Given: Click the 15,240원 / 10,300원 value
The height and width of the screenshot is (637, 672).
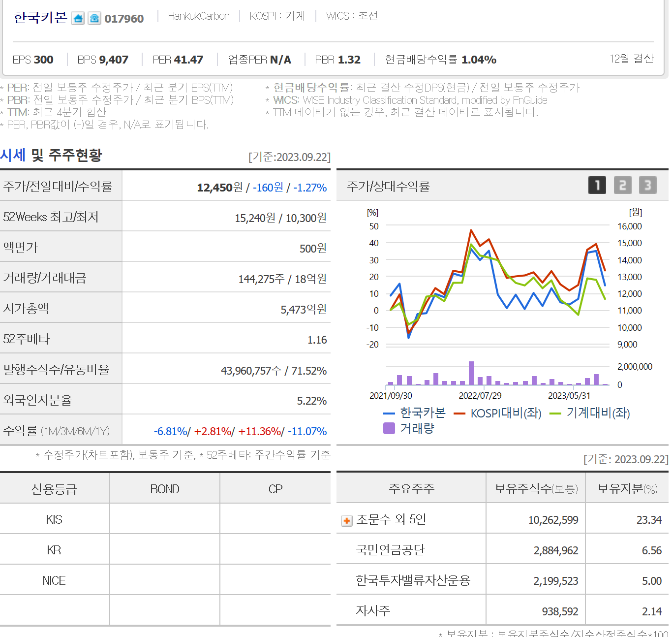Looking at the screenshot, I should coord(280,218).
